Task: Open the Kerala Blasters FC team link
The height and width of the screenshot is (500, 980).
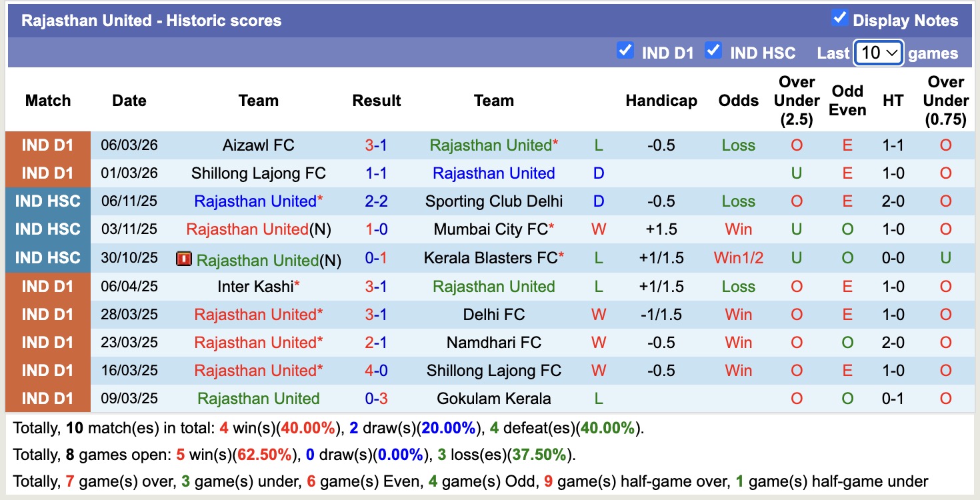Action: click(x=493, y=257)
